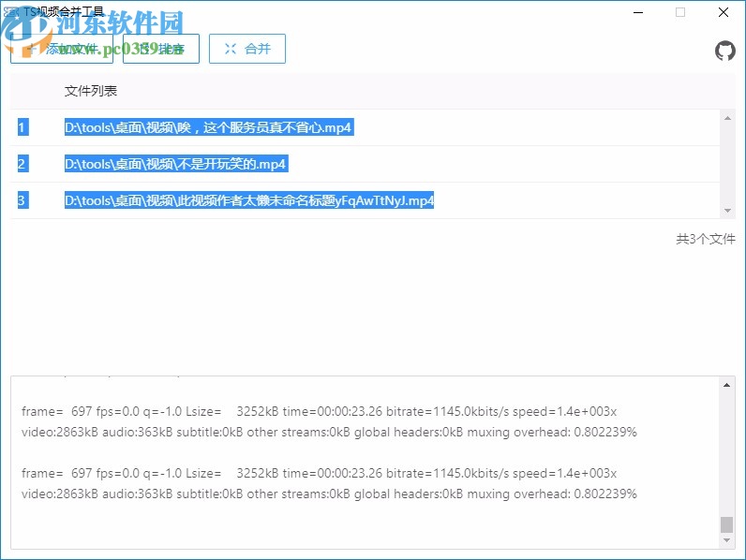Click log panel scrollbar down arrow

726,540
